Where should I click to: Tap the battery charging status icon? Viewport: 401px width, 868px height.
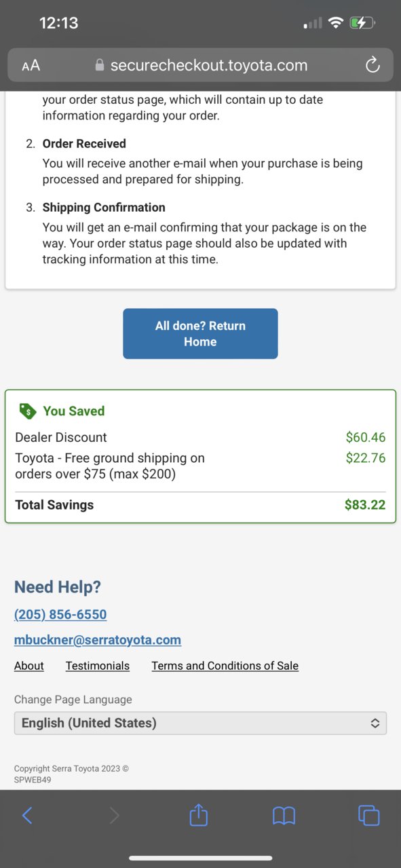[362, 23]
